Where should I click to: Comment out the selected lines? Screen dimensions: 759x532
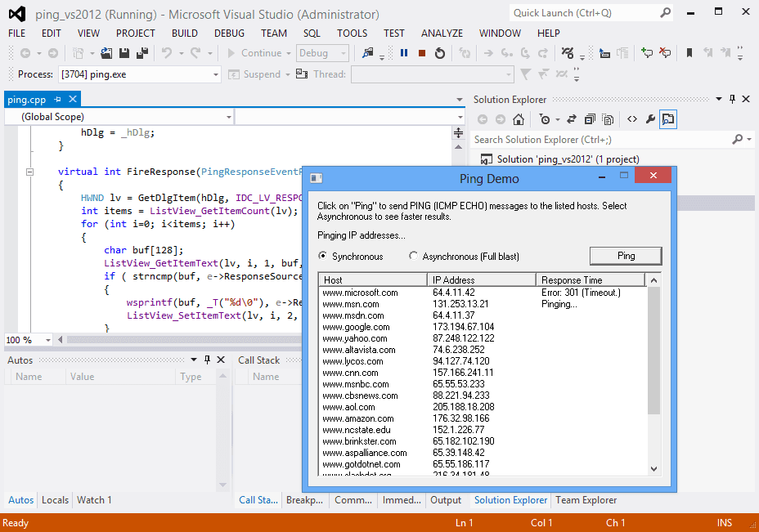(x=647, y=53)
